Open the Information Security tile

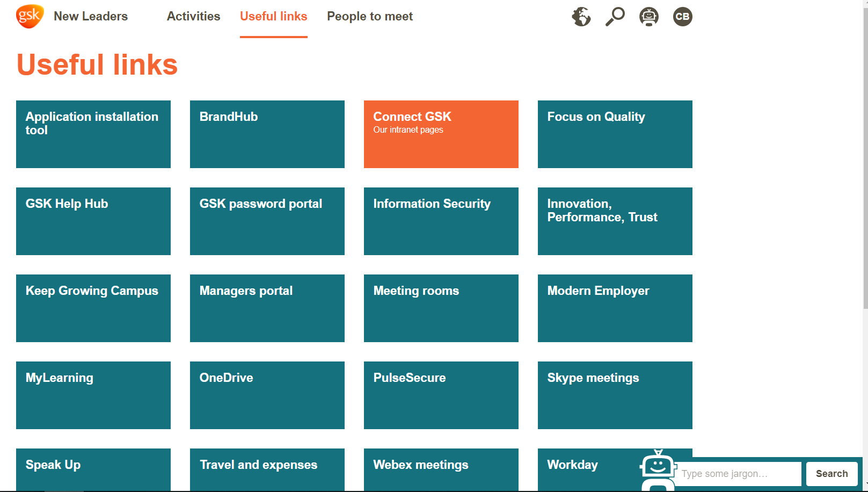coord(441,221)
